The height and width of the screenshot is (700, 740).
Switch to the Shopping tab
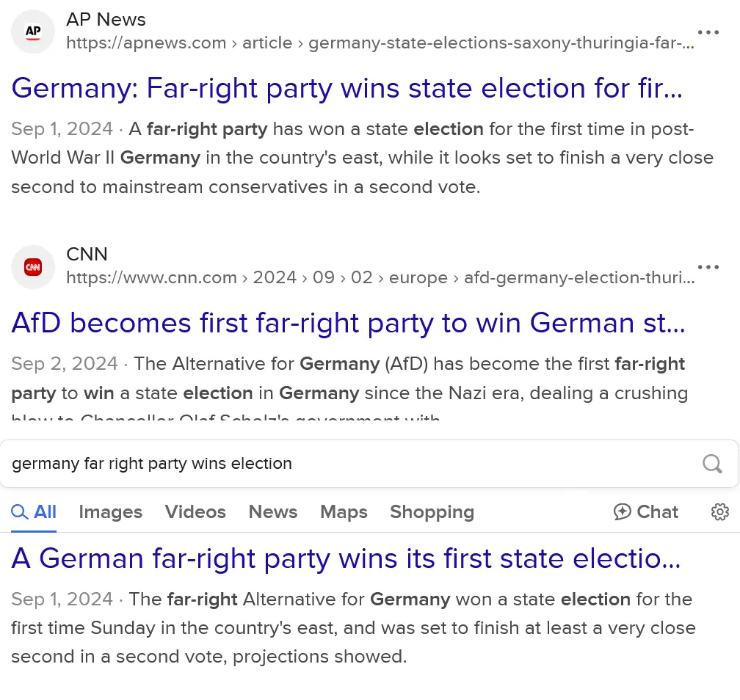(x=432, y=511)
